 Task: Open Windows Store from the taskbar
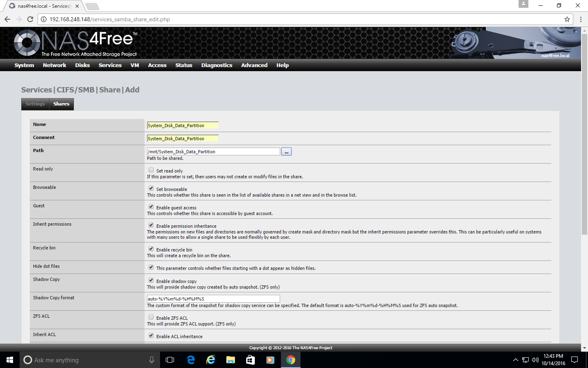coord(250,360)
